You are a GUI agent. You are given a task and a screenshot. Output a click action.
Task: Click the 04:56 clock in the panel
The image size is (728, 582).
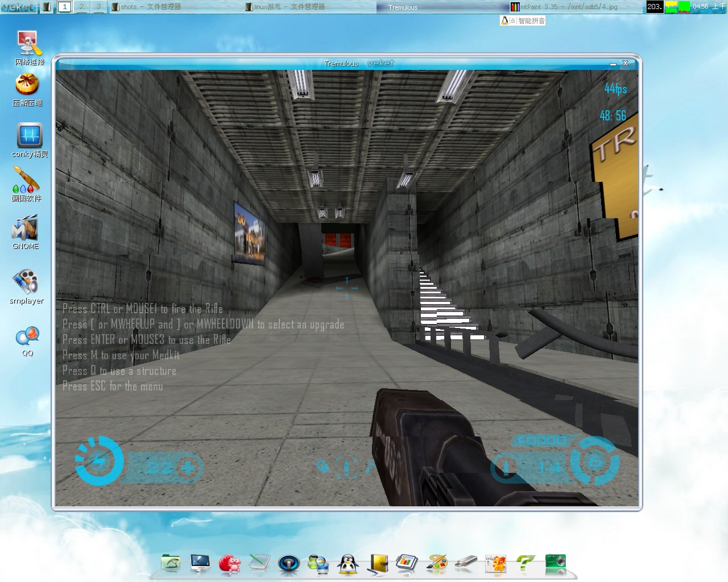[709, 7]
